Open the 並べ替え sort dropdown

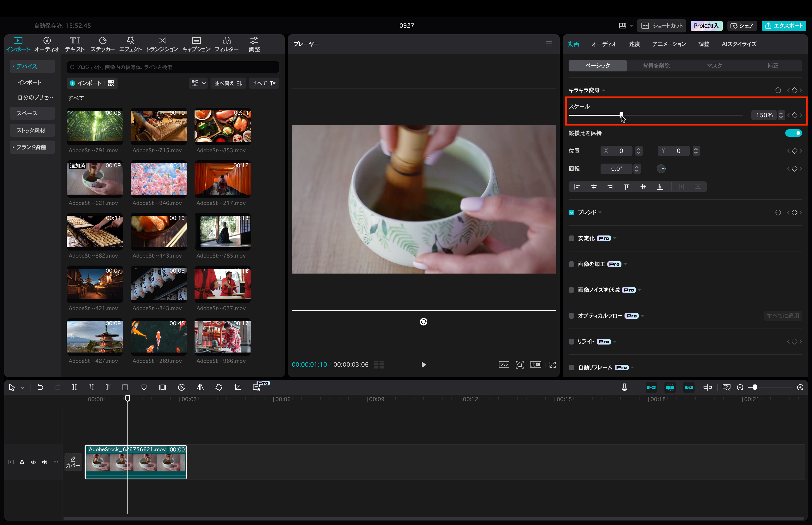228,83
